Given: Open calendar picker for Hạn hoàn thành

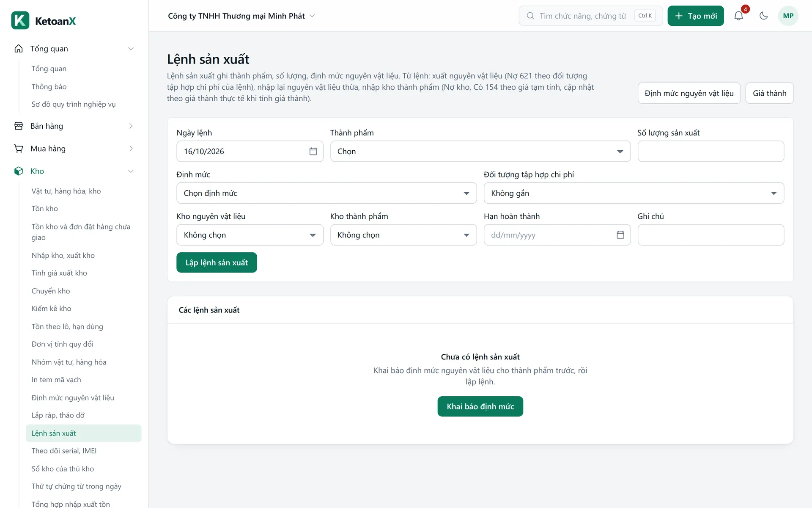Looking at the screenshot, I should click(620, 235).
